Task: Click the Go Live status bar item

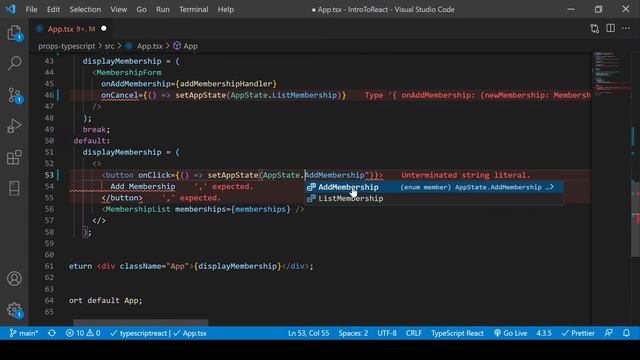Action: (510, 333)
